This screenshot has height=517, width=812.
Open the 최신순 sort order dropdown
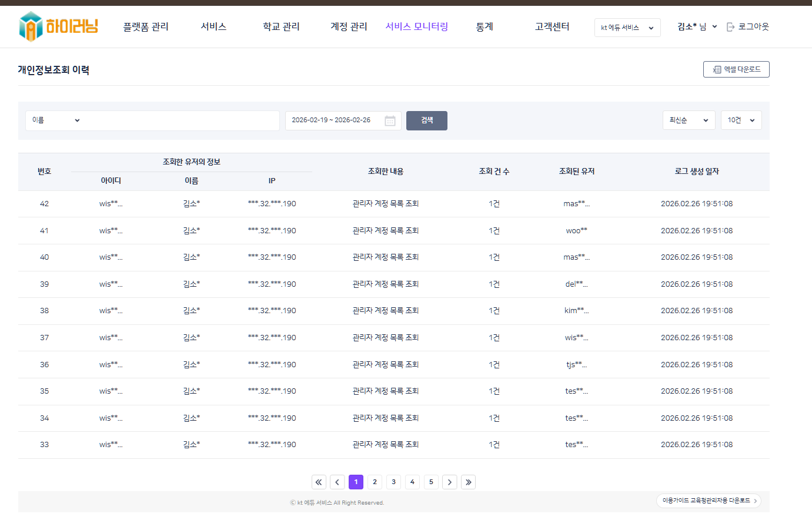(x=689, y=120)
